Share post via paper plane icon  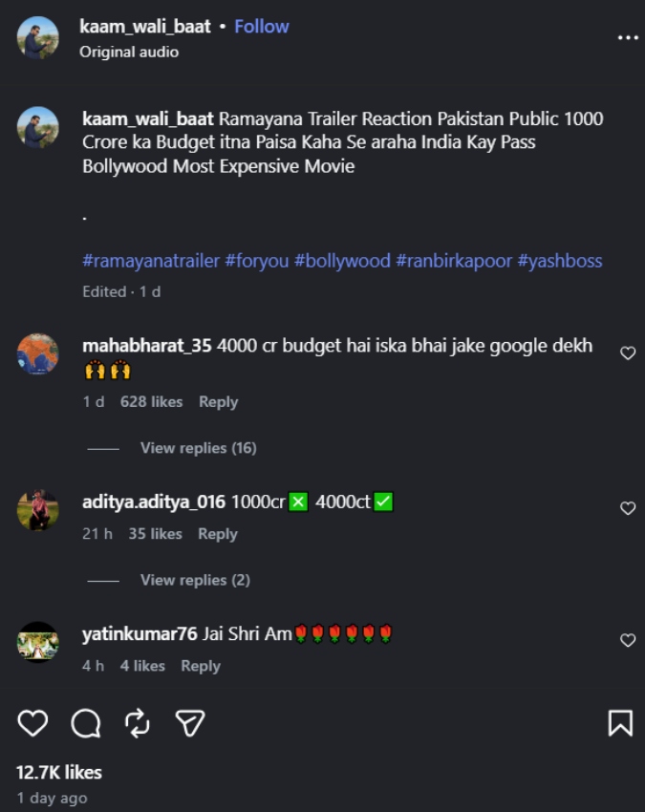point(190,723)
